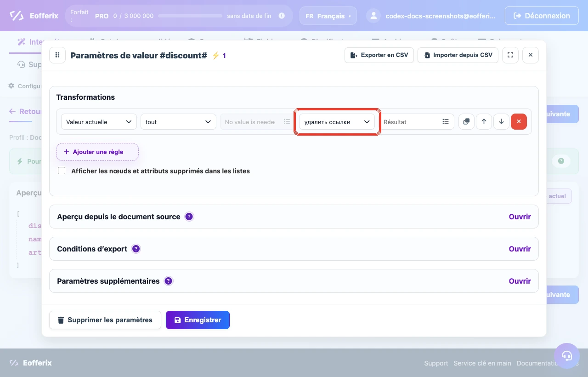This screenshot has width=588, height=377.
Task: Open support chat headset bubble
Action: pyautogui.click(x=567, y=356)
